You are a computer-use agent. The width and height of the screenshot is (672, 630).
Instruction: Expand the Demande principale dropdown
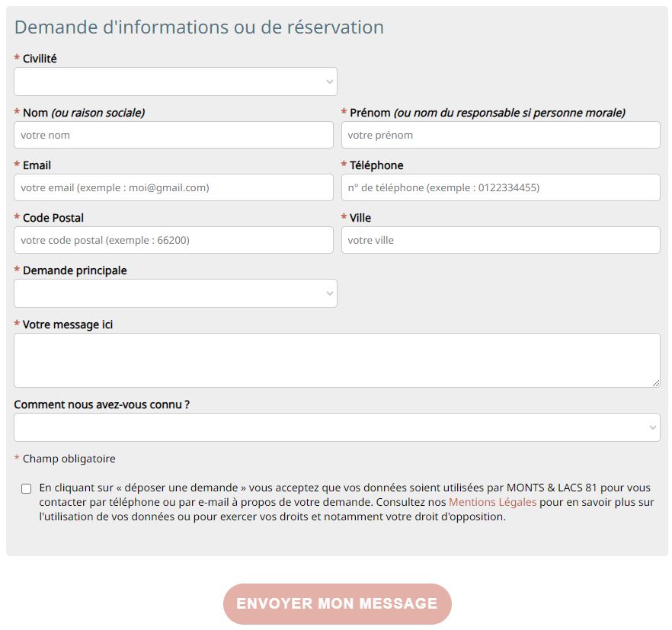[175, 293]
